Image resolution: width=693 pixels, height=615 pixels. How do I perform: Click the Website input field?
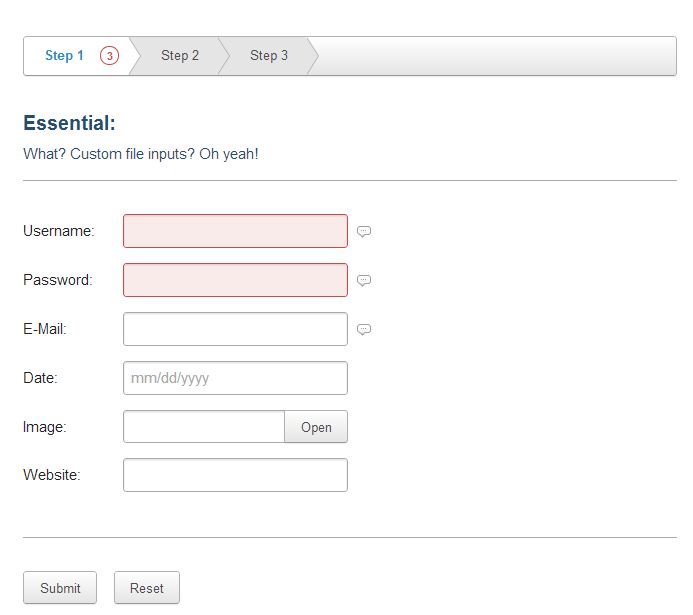coord(235,475)
